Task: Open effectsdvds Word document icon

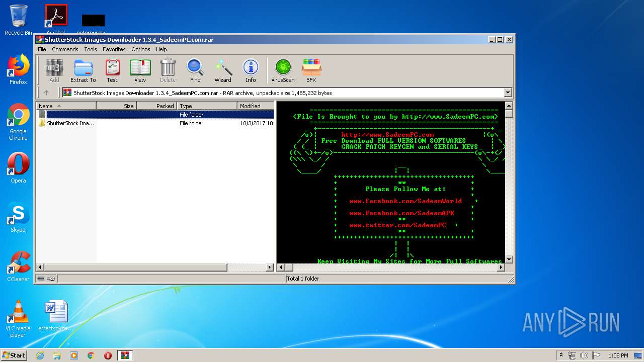Action: [x=56, y=316]
